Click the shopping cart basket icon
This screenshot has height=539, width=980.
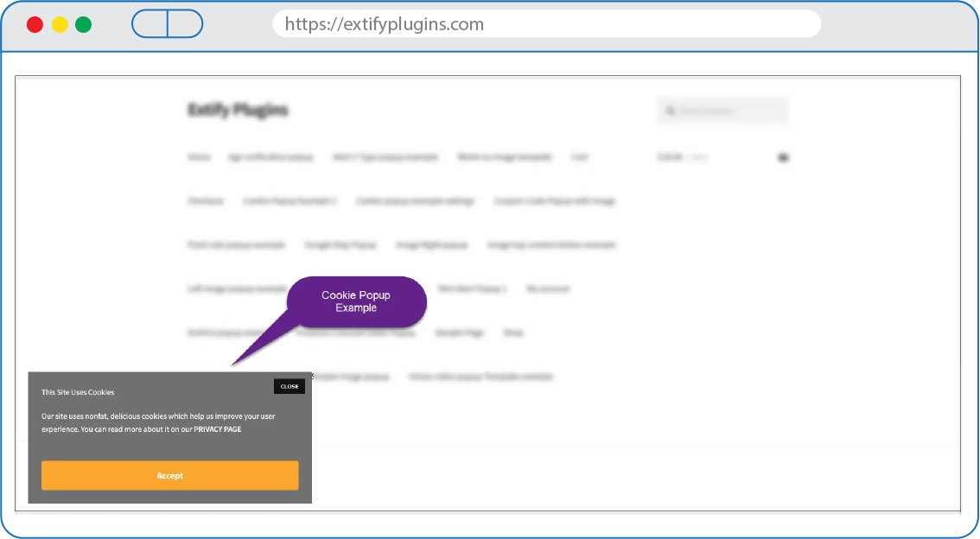pos(783,157)
